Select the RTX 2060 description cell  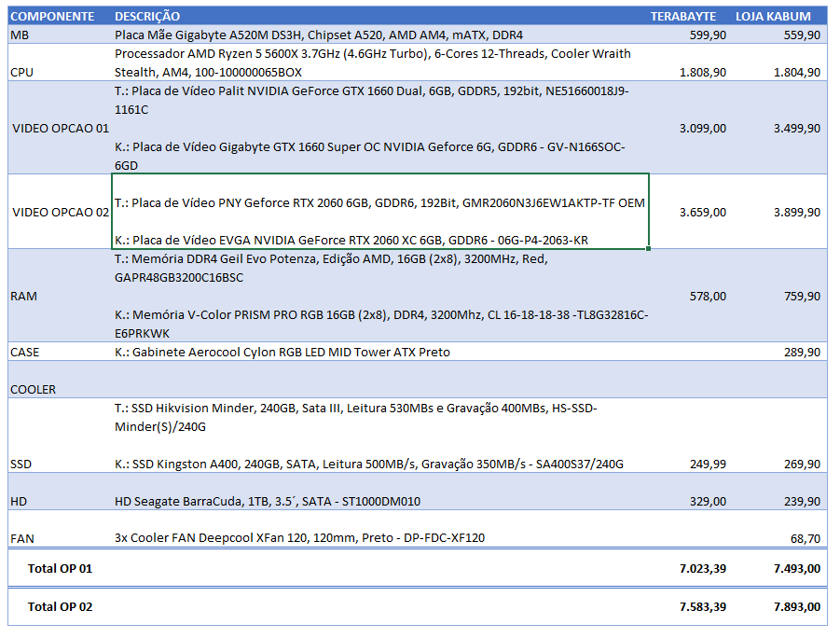pos(379,212)
